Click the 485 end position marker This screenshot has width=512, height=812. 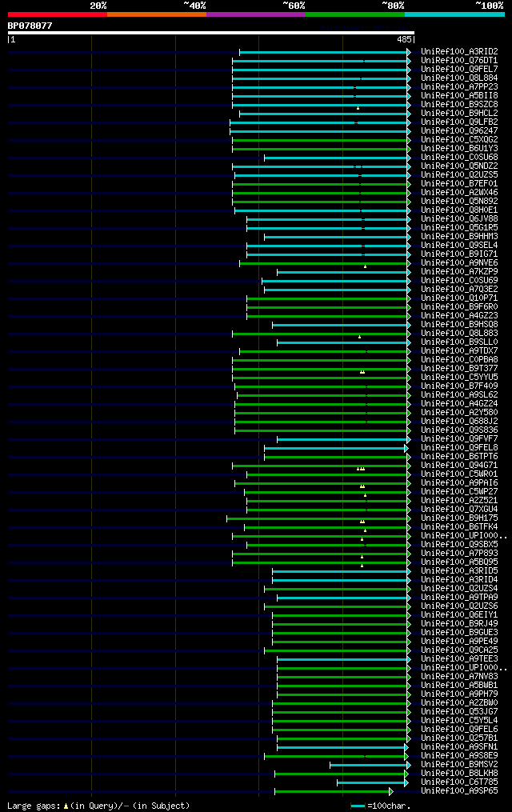404,39
